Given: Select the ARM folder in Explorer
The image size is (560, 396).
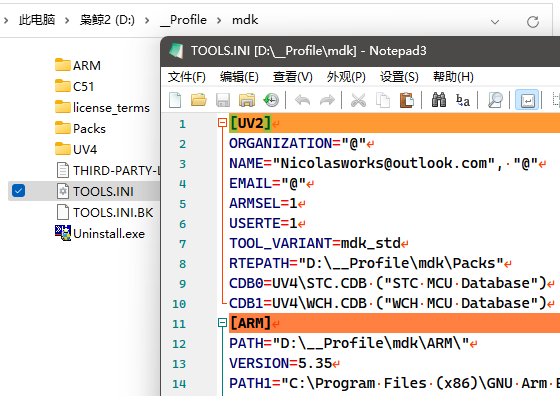Looking at the screenshot, I should pos(78,65).
